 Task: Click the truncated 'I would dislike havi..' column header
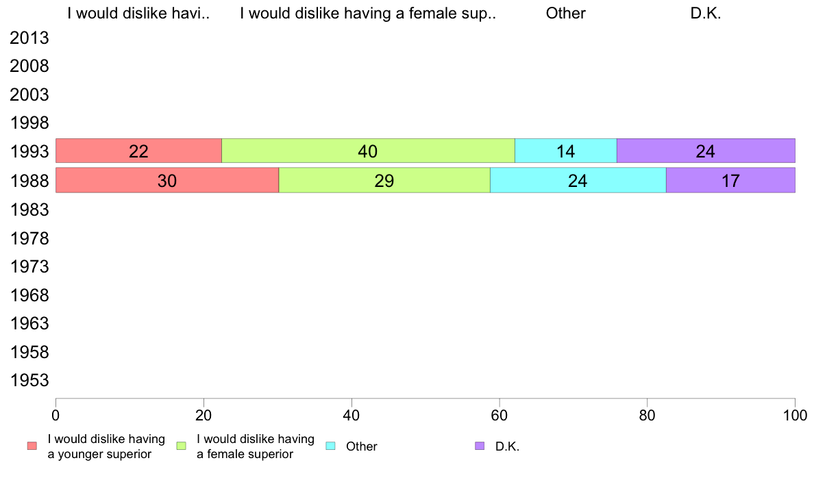[x=138, y=14]
